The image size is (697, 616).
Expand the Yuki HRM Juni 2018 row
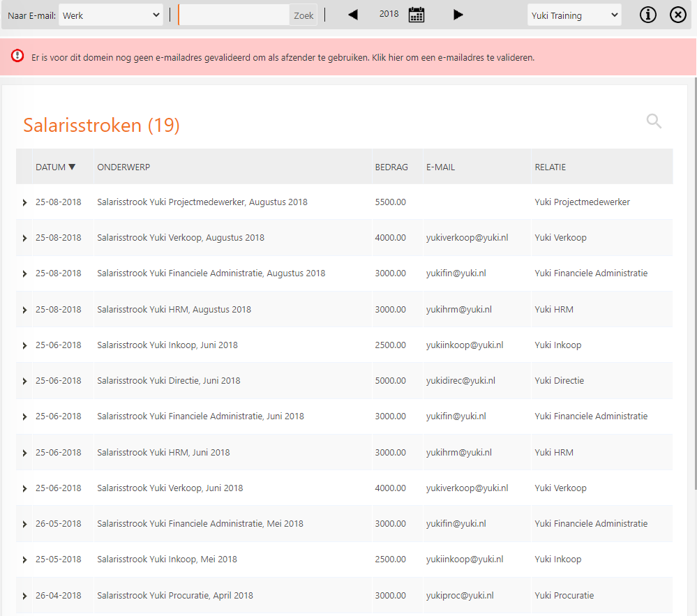click(24, 453)
